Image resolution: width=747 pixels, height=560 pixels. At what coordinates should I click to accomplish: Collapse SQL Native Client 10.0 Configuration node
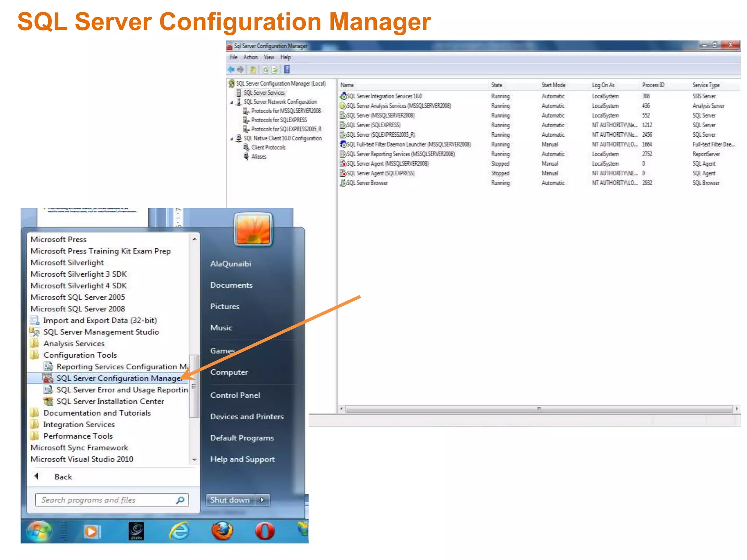[x=232, y=139]
